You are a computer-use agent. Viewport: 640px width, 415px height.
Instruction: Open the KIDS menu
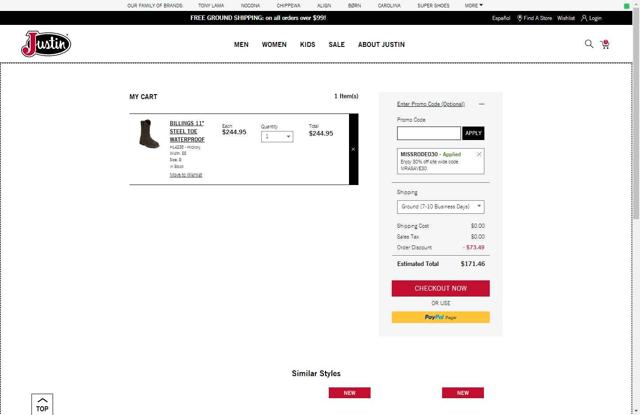[x=308, y=44]
